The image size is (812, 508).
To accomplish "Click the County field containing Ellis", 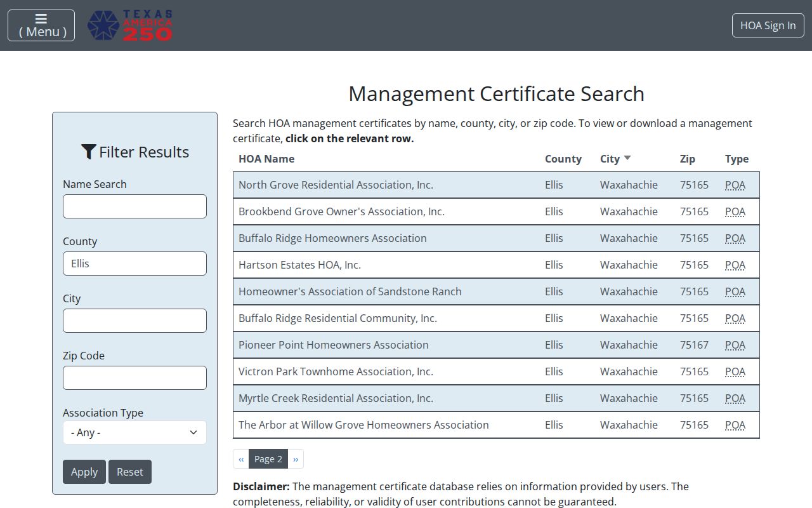I will click(134, 264).
